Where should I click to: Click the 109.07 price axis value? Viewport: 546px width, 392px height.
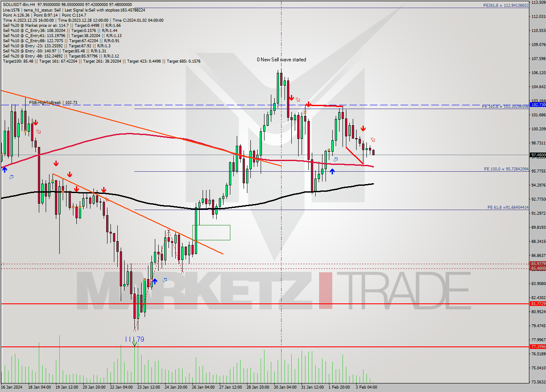click(x=538, y=44)
